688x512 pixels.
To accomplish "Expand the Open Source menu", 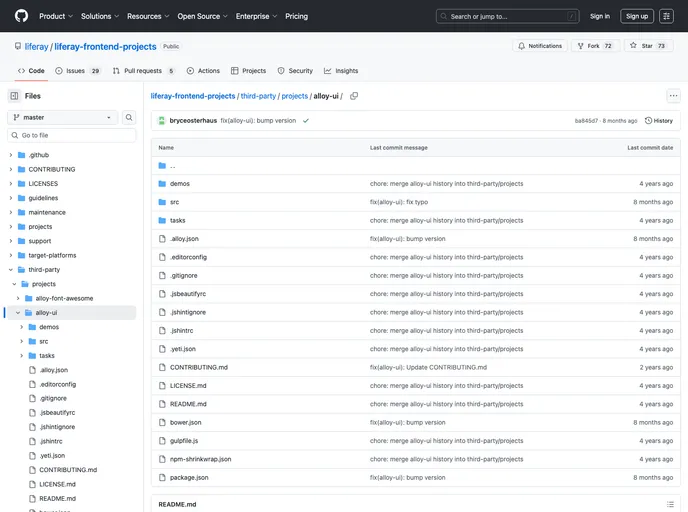I will (x=202, y=16).
